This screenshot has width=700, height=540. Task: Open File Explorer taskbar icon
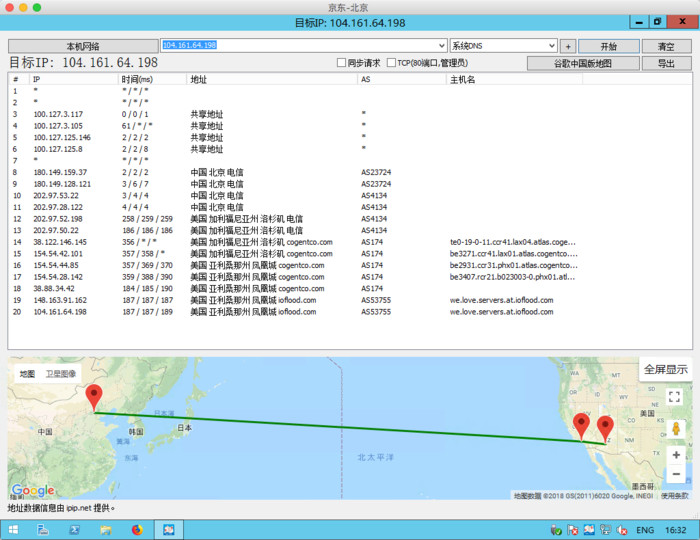coord(106,530)
